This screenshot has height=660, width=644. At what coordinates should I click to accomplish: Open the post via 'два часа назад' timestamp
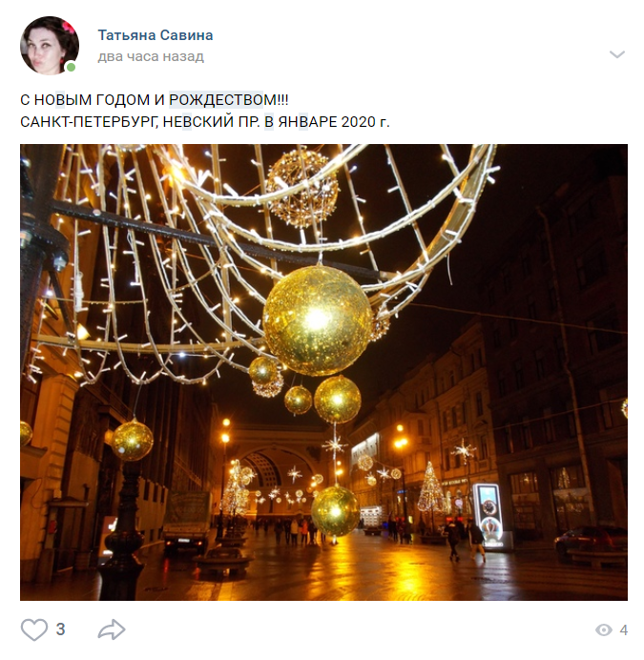[151, 56]
